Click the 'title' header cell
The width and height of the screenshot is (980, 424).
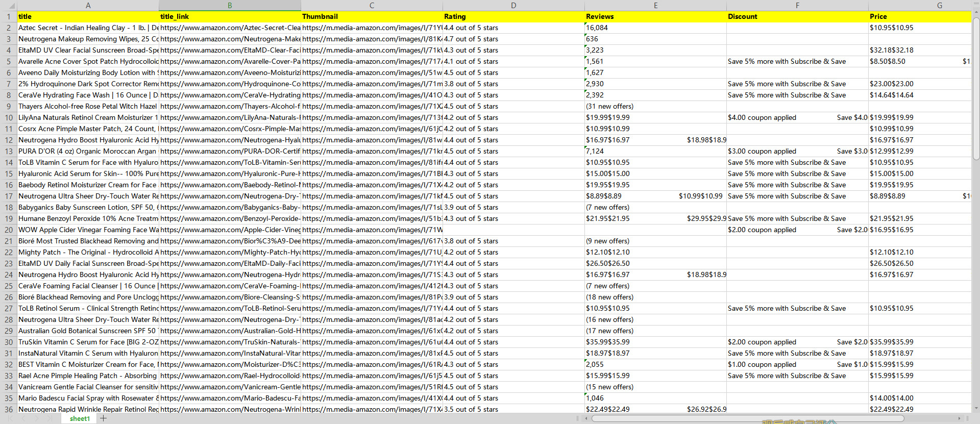(88, 16)
